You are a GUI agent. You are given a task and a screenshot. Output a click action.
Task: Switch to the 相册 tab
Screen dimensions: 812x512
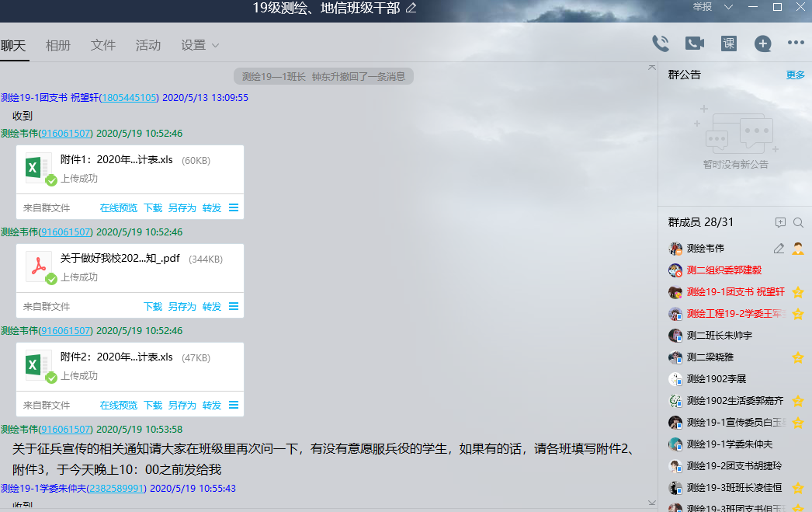point(58,45)
